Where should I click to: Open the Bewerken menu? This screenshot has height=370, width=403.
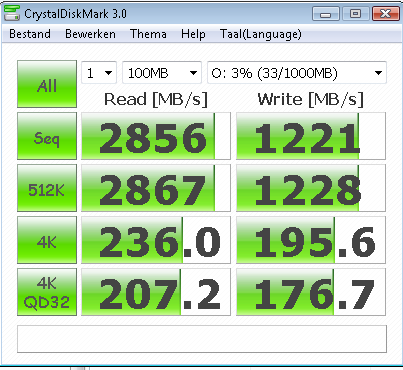coord(90,34)
